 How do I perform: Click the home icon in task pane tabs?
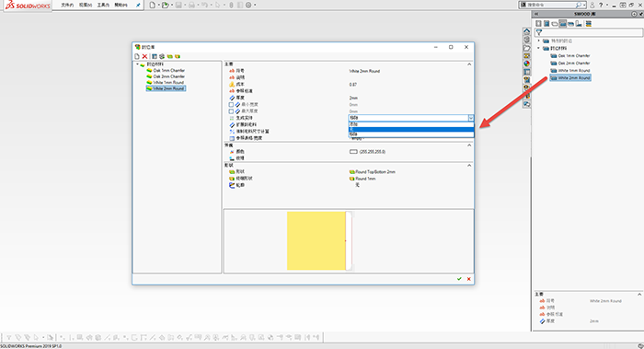(526, 31)
